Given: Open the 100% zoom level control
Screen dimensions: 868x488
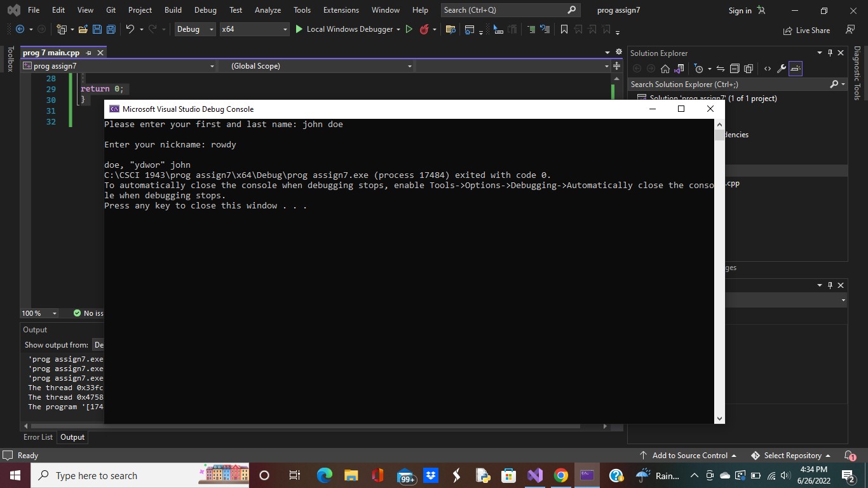Looking at the screenshot, I should coord(39,313).
